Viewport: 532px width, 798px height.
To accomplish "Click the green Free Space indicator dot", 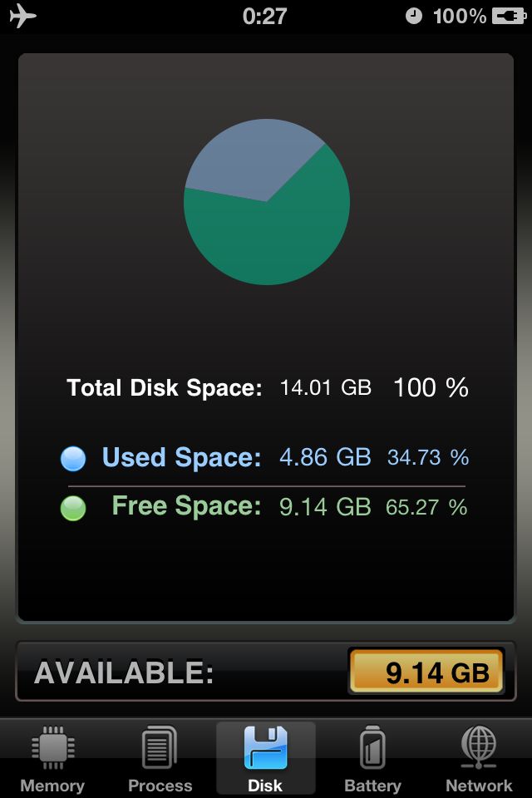I will pyautogui.click(x=73, y=508).
